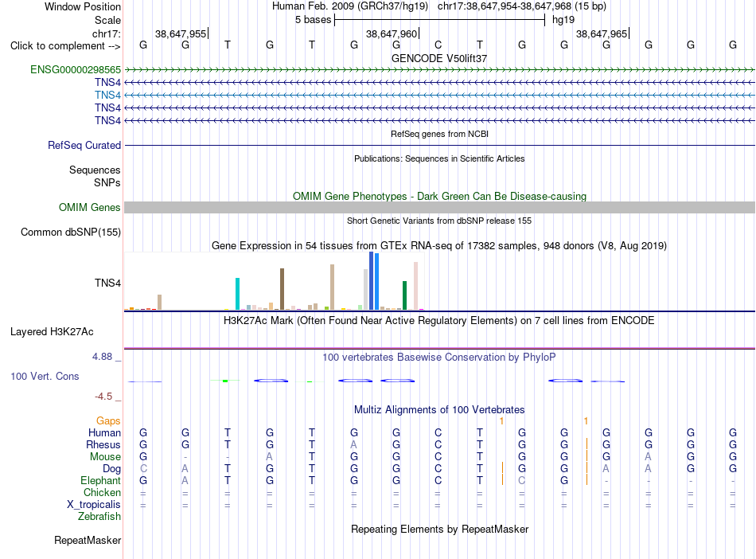Open the ENSG00000298565 gene label
The image size is (756, 559).
pyautogui.click(x=76, y=69)
